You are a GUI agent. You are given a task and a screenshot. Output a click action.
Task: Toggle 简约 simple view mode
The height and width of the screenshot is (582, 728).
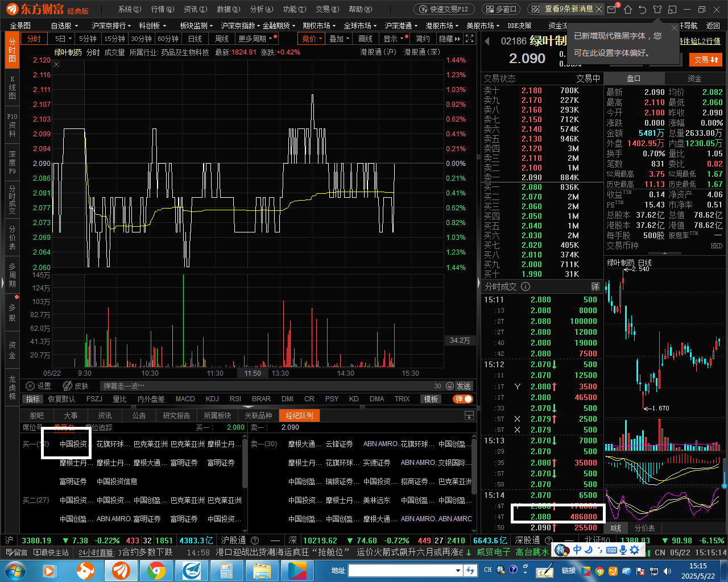tap(423, 39)
